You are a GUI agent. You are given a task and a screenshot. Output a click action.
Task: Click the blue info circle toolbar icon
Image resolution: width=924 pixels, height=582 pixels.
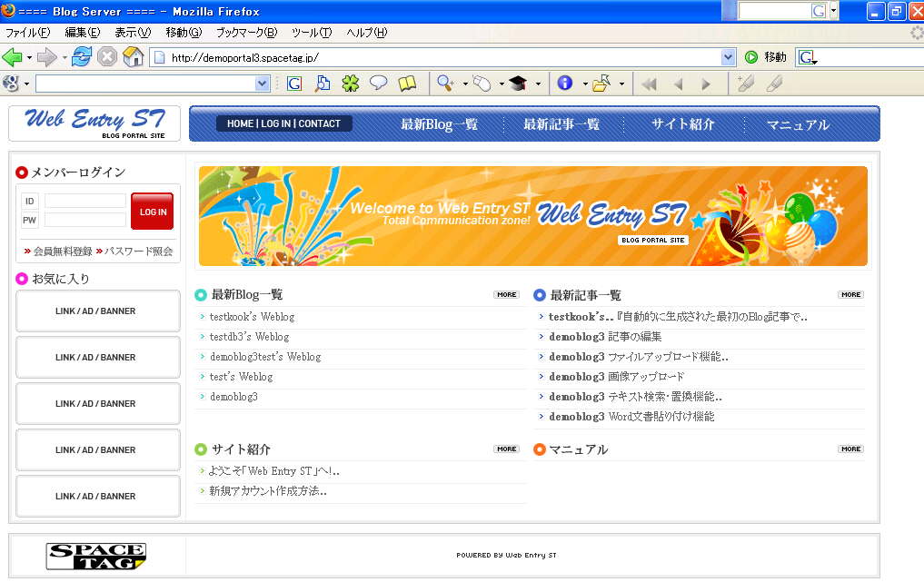point(564,83)
